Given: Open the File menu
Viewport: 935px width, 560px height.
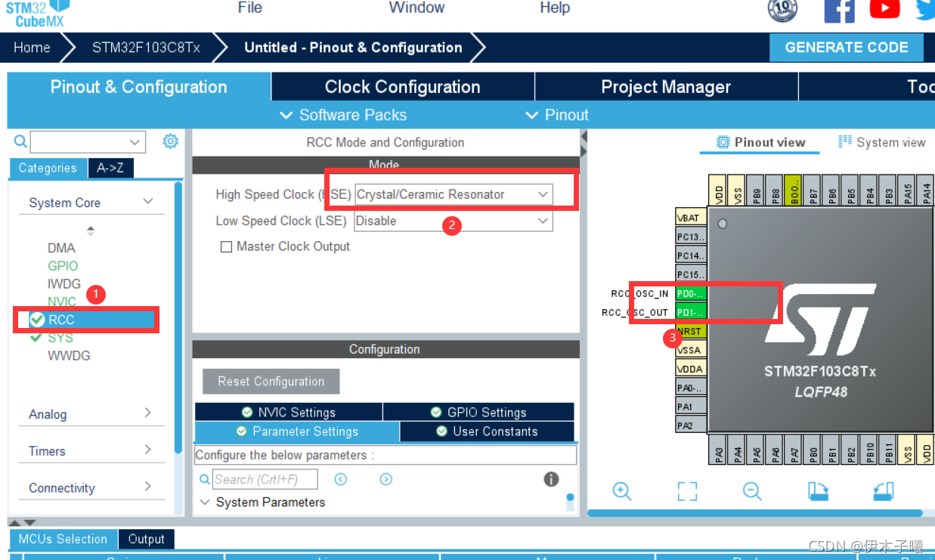Looking at the screenshot, I should 250,8.
